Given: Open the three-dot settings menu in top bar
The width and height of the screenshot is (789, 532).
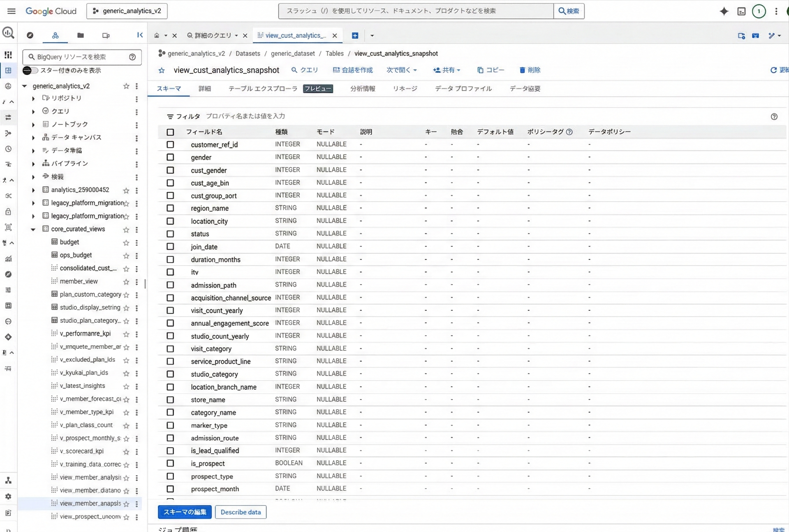Looking at the screenshot, I should [x=776, y=11].
